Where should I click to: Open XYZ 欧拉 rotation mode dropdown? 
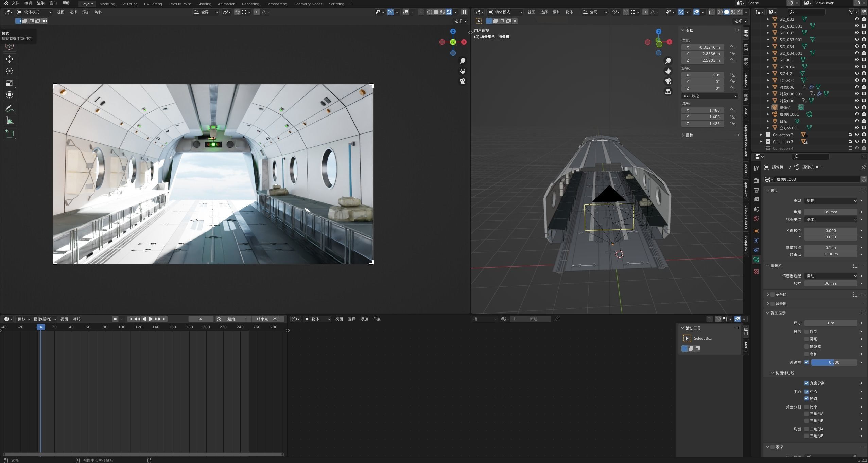click(710, 96)
